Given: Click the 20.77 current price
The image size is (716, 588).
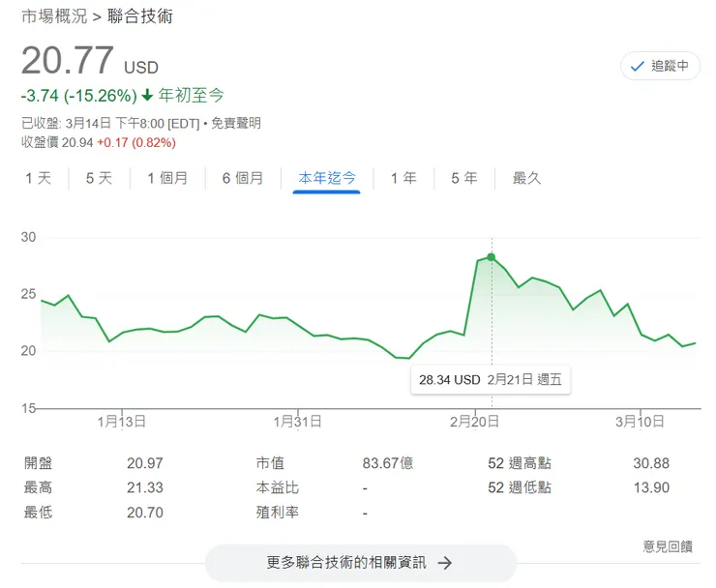Looking at the screenshot, I should [68, 60].
